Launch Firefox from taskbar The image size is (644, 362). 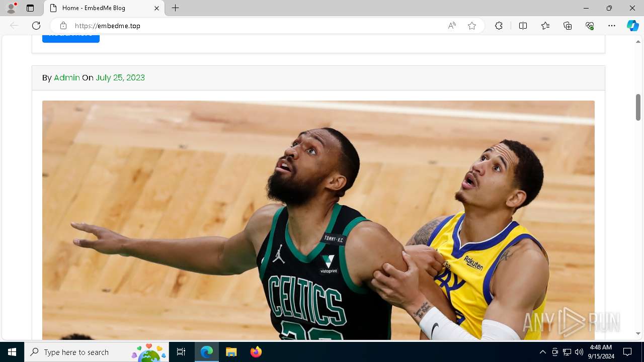[256, 352]
